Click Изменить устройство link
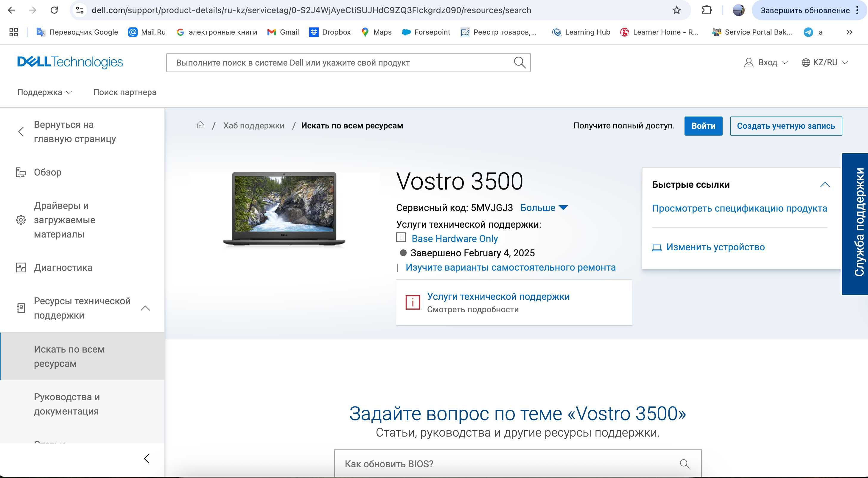Image resolution: width=868 pixels, height=478 pixels. click(x=715, y=247)
